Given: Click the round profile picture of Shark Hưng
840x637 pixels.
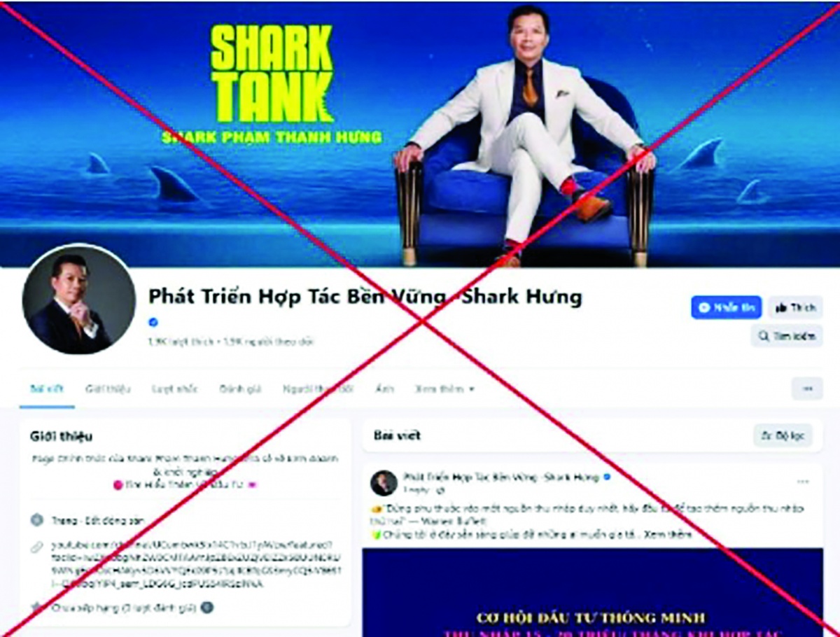Looking at the screenshot, I should tap(78, 300).
